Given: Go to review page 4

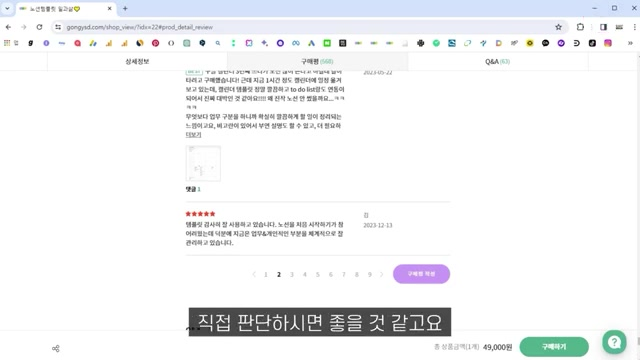Looking at the screenshot, I should click(x=304, y=274).
